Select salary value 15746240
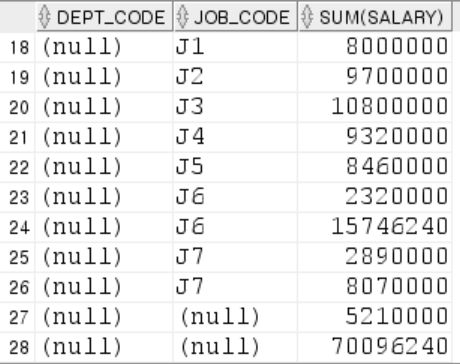The height and width of the screenshot is (364, 460). click(375, 227)
